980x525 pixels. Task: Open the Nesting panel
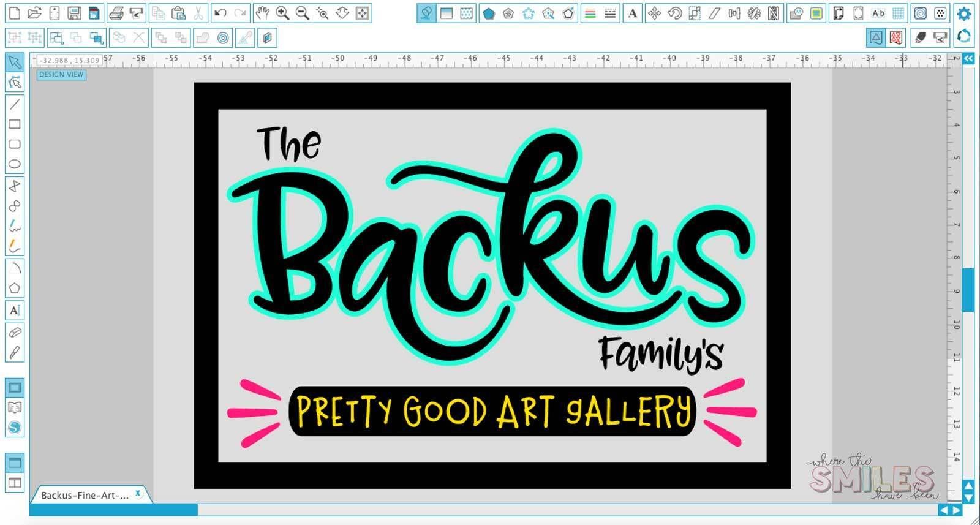coord(774,13)
